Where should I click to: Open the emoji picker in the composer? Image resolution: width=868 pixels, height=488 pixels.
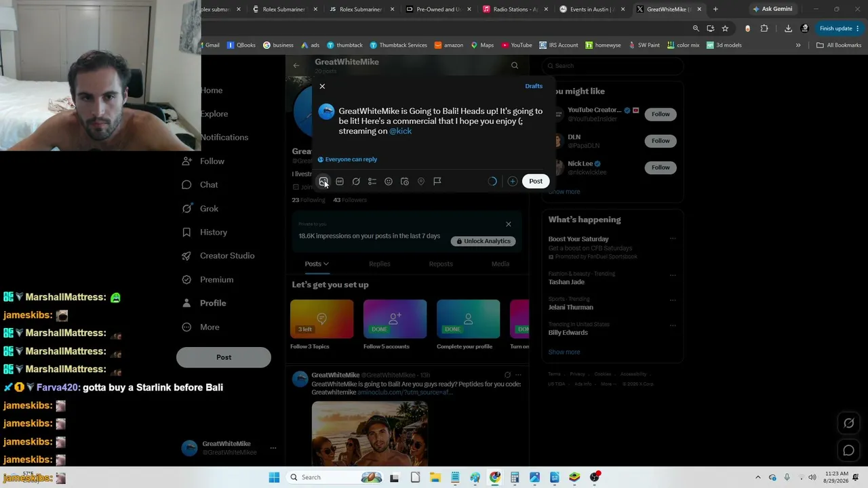click(x=389, y=182)
